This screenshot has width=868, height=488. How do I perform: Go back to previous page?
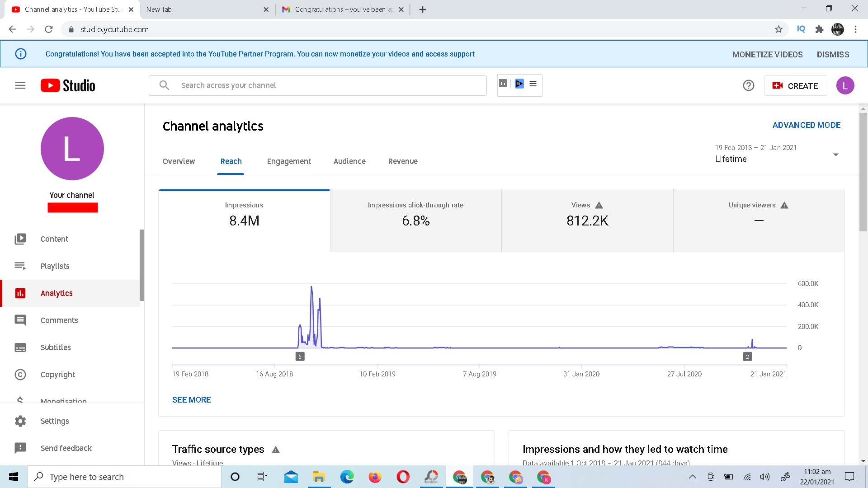pyautogui.click(x=13, y=29)
